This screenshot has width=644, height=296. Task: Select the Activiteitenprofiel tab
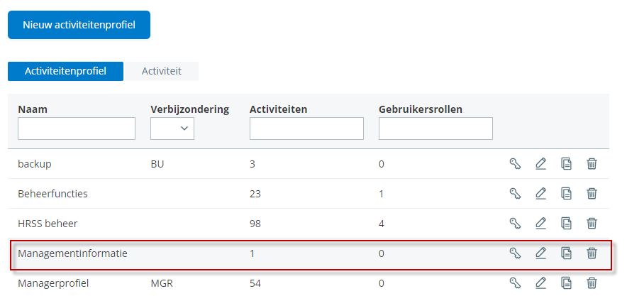65,71
